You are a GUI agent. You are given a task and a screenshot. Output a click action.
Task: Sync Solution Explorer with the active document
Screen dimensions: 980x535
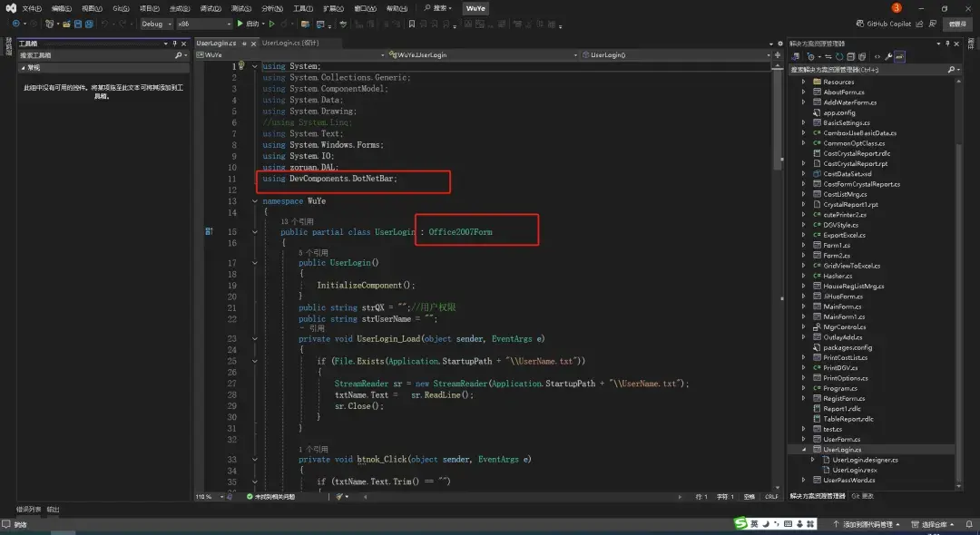click(828, 56)
